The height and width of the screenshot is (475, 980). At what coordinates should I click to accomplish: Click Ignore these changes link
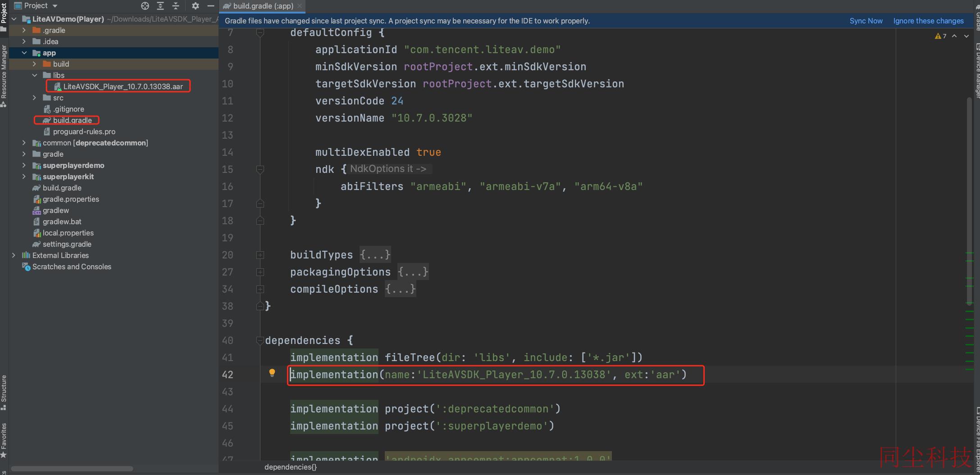tap(928, 21)
